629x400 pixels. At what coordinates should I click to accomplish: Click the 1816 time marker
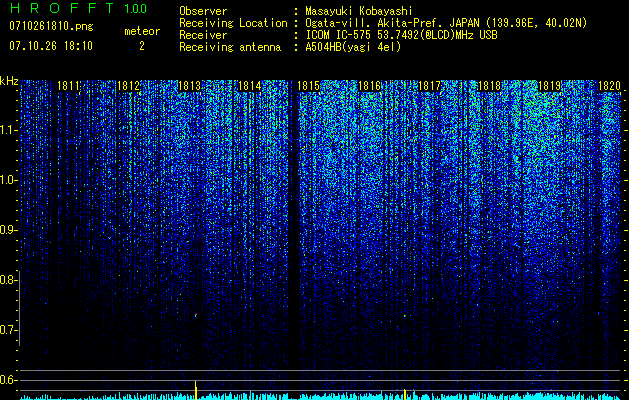pos(369,86)
